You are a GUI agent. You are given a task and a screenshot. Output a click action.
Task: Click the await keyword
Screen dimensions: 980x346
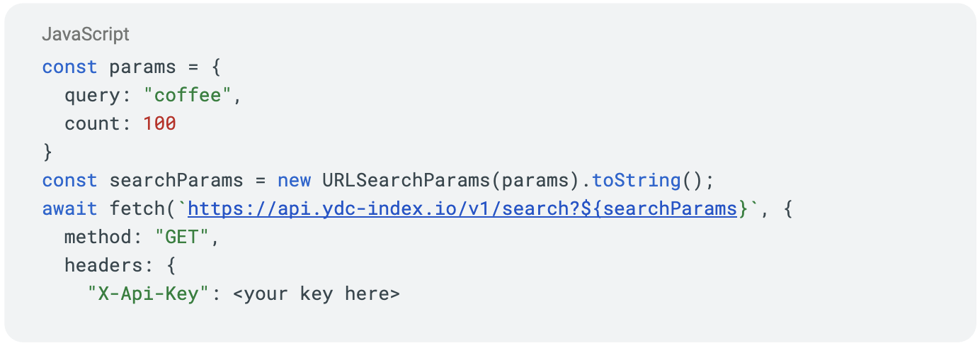(69, 208)
